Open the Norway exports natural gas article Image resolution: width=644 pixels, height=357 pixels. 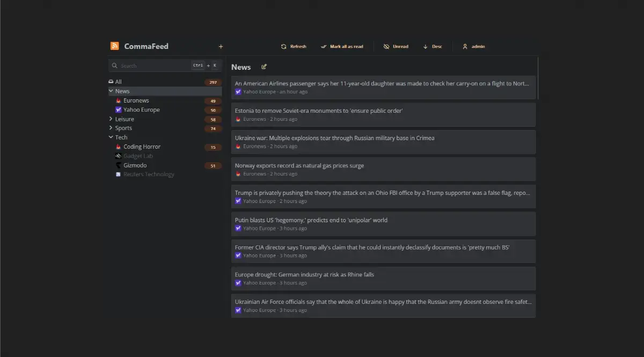tap(299, 165)
